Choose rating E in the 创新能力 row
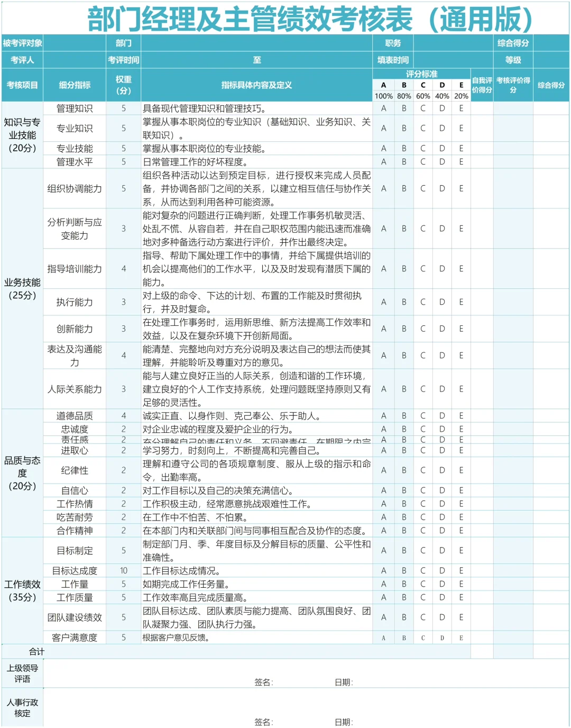This screenshot has height=728, width=571. pos(461,329)
